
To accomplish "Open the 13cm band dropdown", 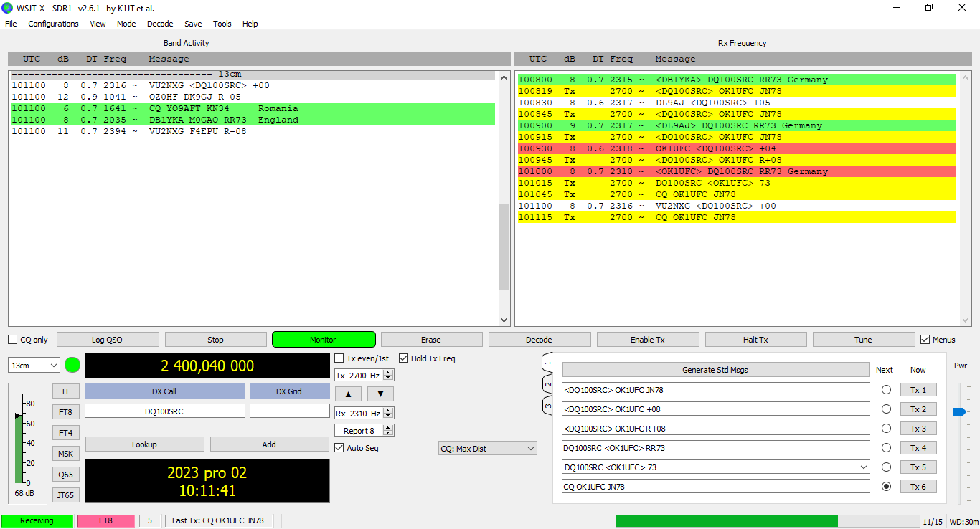I will click(x=34, y=366).
